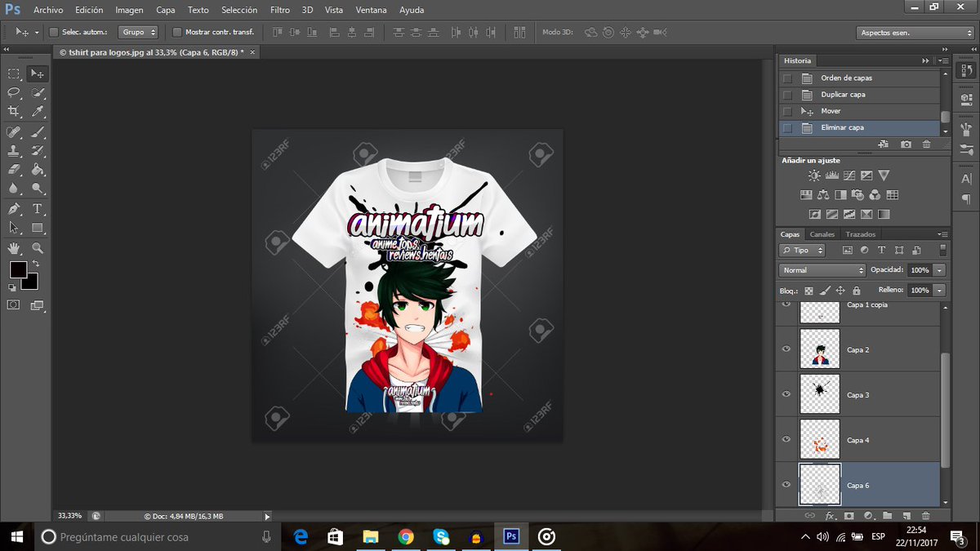This screenshot has height=551, width=980.
Task: Hide layer Capa 3
Action: click(786, 394)
